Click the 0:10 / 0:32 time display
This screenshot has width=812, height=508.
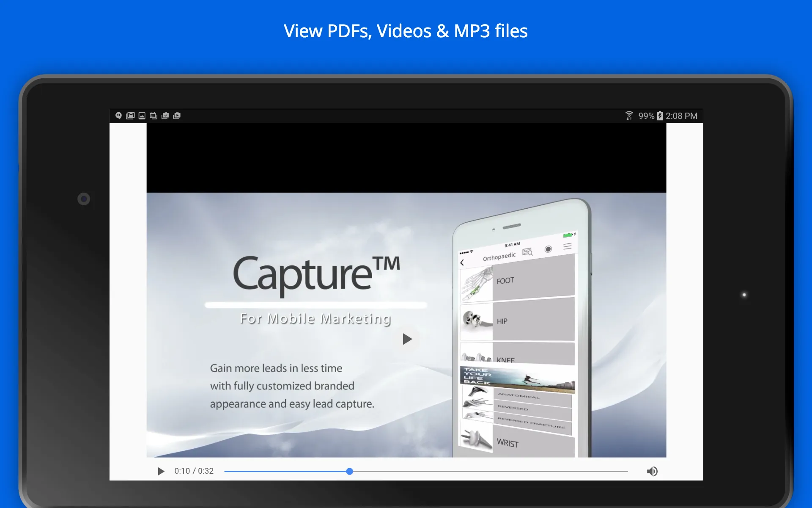point(194,471)
